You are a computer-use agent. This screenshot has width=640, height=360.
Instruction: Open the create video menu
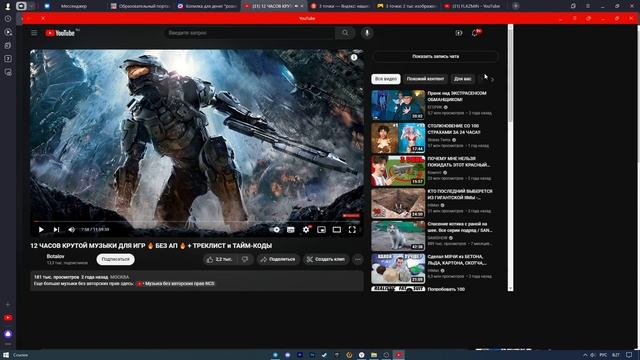click(x=459, y=33)
